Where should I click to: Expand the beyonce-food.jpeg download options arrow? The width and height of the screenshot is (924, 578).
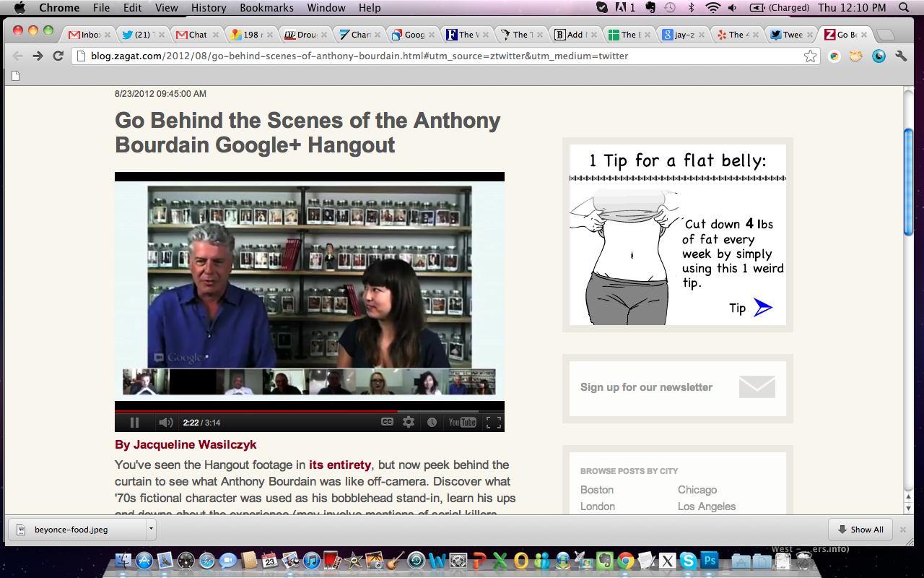click(x=151, y=529)
